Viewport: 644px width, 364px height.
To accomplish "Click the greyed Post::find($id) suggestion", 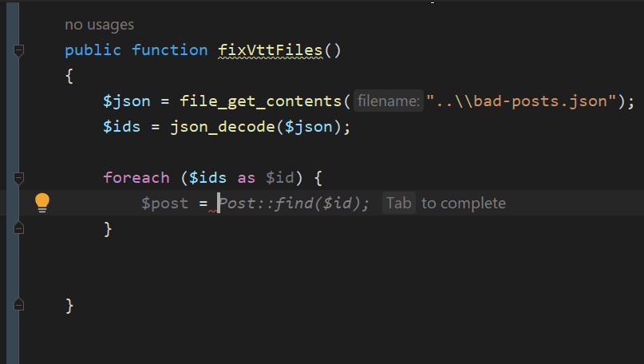I will 294,203.
